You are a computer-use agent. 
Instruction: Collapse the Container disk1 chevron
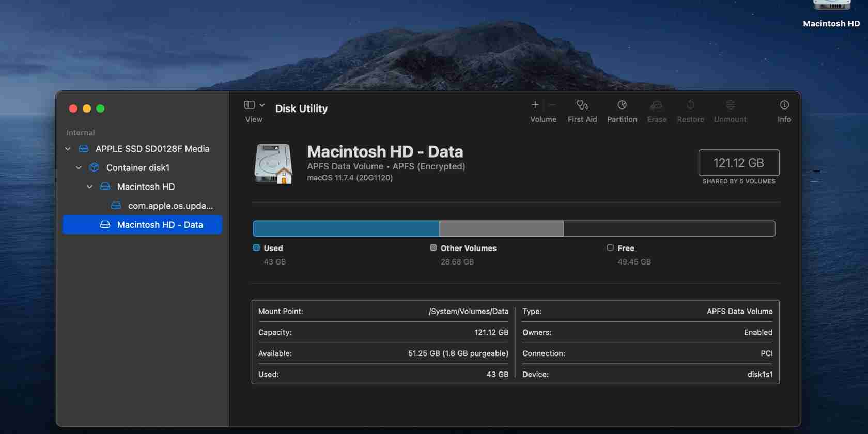[79, 167]
